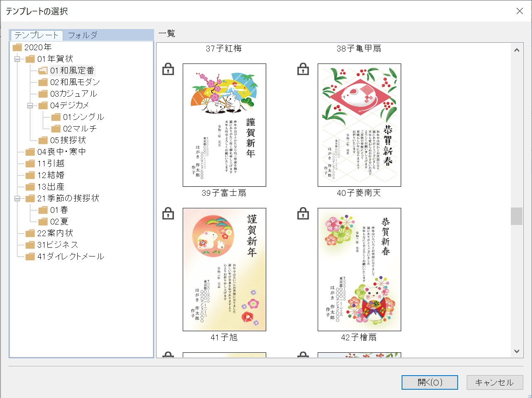Open the 02マルチ subfolder
Screen dimensions: 532x398
74,129
